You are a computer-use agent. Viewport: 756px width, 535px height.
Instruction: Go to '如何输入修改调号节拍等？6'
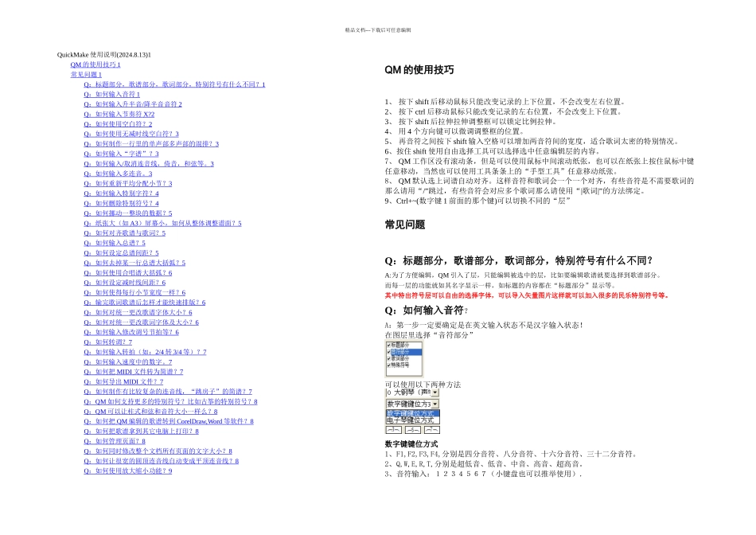click(x=131, y=332)
